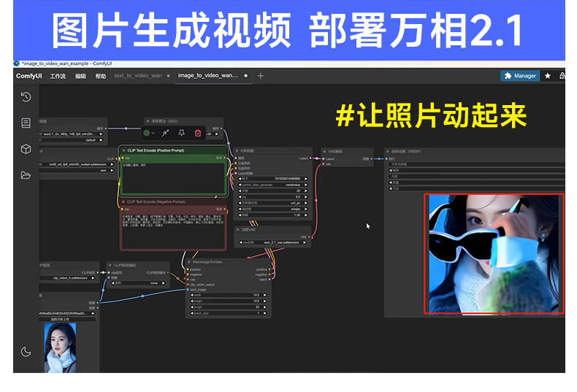Open the 工作流 menu
Viewport: 577px width, 392px height.
[58, 76]
